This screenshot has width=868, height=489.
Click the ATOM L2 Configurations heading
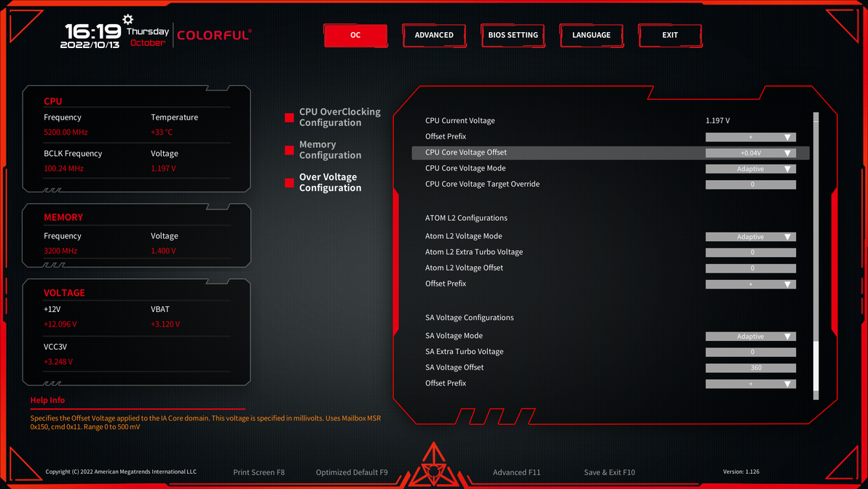point(466,218)
